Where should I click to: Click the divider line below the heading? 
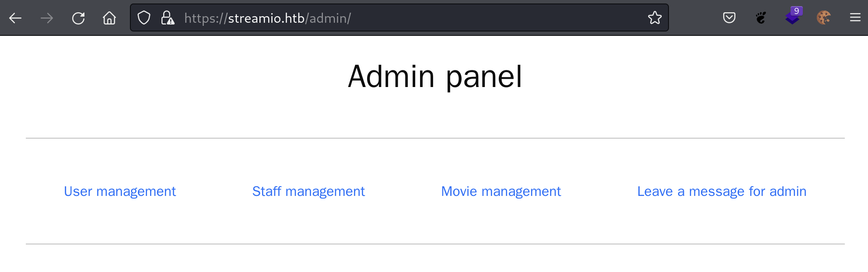click(x=435, y=138)
